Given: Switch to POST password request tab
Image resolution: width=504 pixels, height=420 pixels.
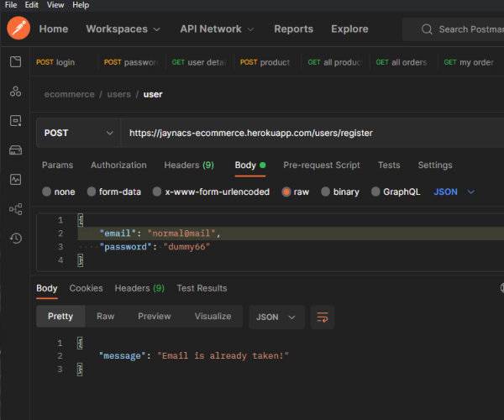Looking at the screenshot, I should click(x=132, y=62).
